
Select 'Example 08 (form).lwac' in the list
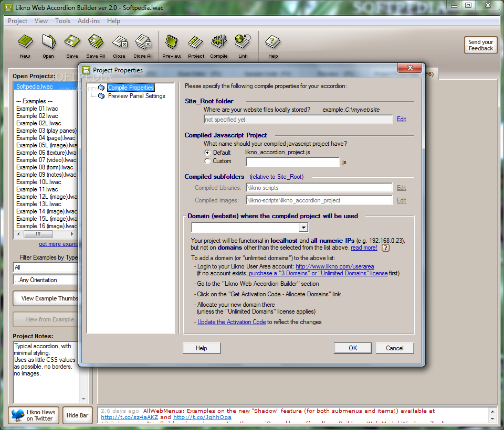(x=45, y=167)
